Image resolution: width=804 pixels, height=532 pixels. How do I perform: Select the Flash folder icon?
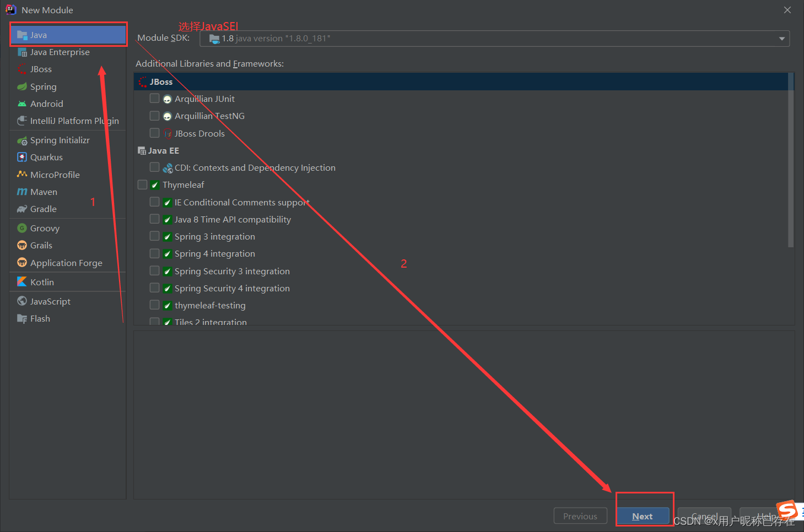[x=22, y=318]
